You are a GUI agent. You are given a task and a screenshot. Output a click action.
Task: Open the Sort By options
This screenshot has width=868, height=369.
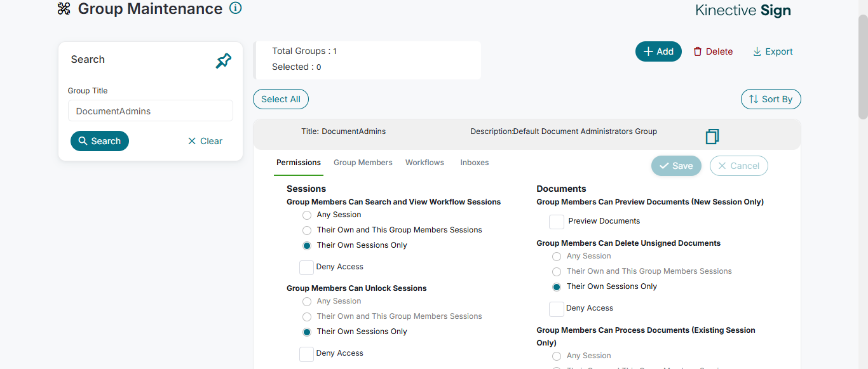click(x=771, y=99)
